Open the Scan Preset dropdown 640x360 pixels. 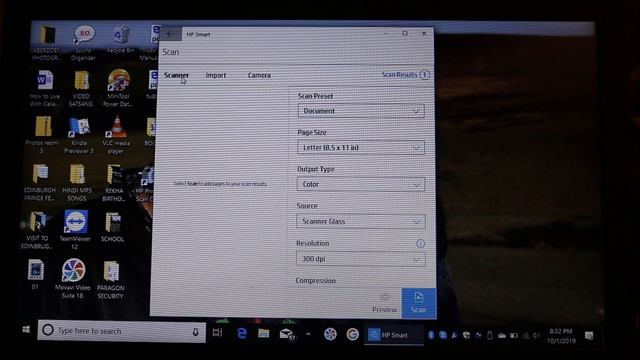(361, 111)
